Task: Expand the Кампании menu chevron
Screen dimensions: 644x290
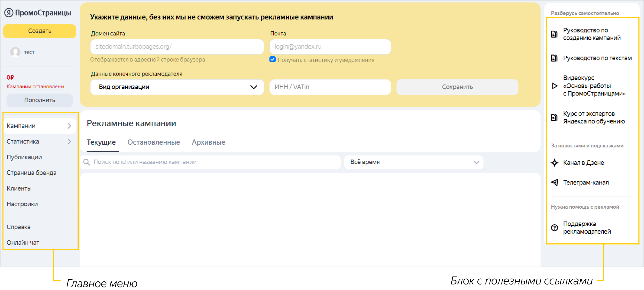Action: [x=69, y=126]
